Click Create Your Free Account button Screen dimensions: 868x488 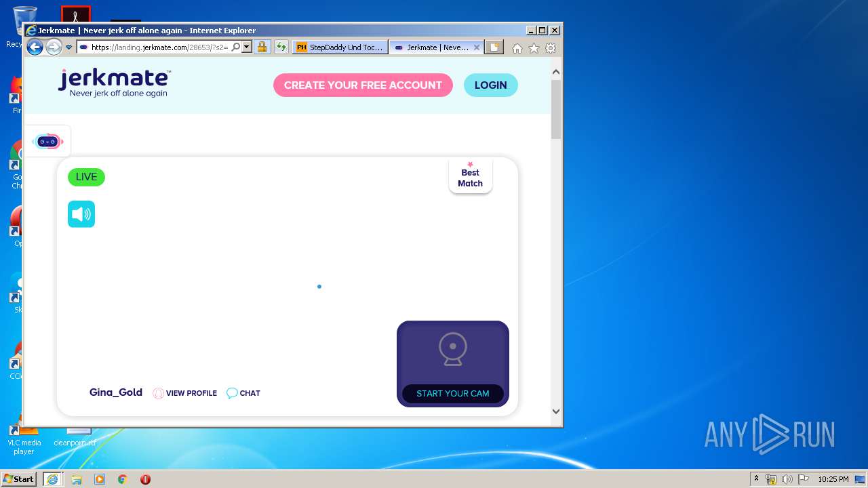(x=363, y=85)
